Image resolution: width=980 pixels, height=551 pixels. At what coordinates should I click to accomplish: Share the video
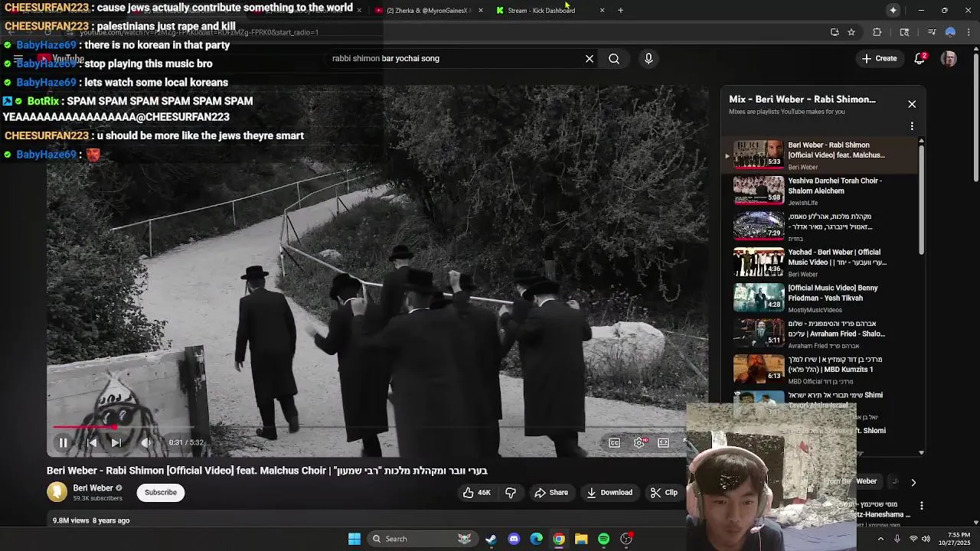(551, 492)
